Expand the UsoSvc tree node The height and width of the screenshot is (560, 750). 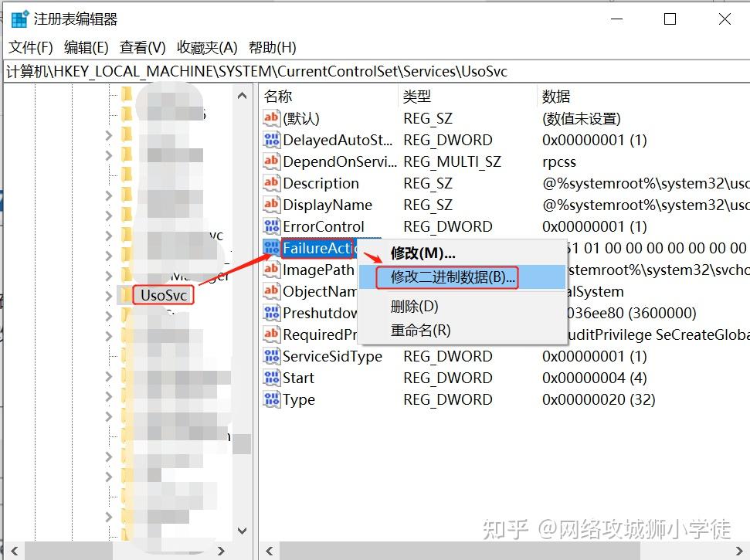point(110,294)
